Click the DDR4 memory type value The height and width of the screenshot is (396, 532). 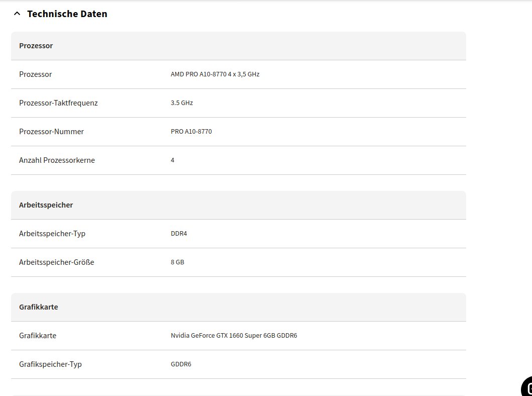pos(179,234)
